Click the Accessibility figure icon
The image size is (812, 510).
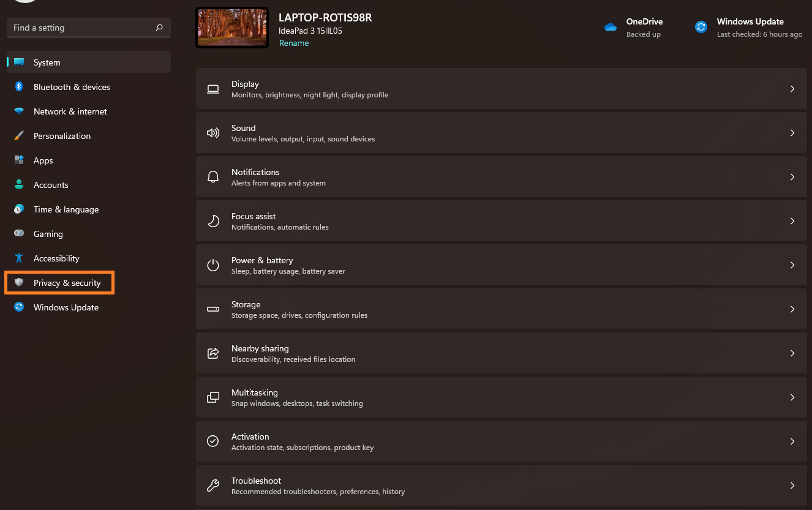[19, 258]
